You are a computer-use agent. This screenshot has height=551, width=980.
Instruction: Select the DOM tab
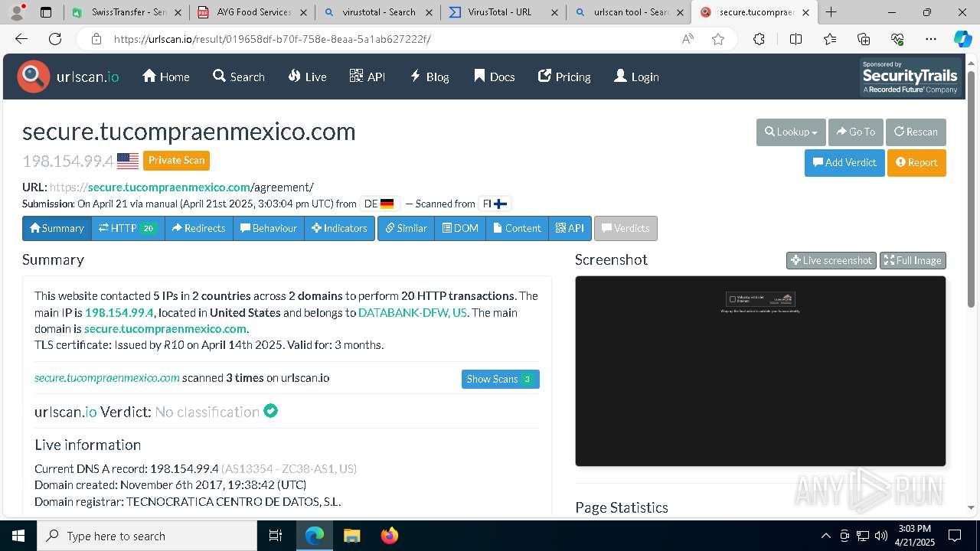(x=460, y=228)
